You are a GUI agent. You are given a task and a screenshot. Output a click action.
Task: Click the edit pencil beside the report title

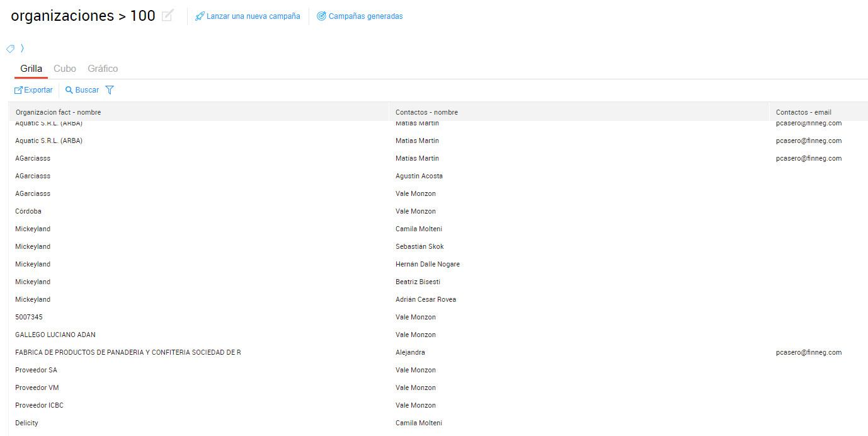pyautogui.click(x=167, y=16)
